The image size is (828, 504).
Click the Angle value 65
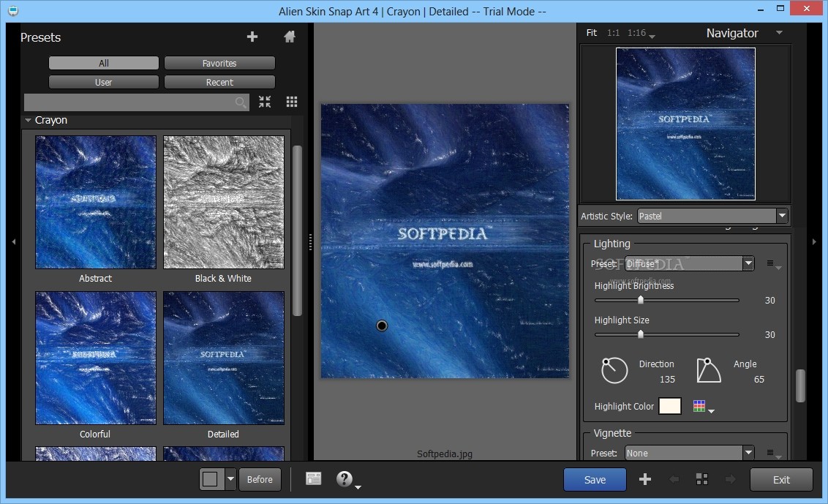point(759,380)
